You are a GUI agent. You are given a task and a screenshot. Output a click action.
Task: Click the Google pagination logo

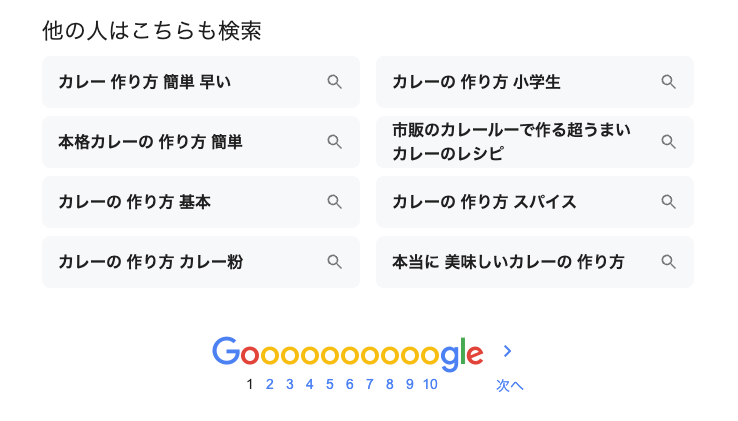coord(347,353)
